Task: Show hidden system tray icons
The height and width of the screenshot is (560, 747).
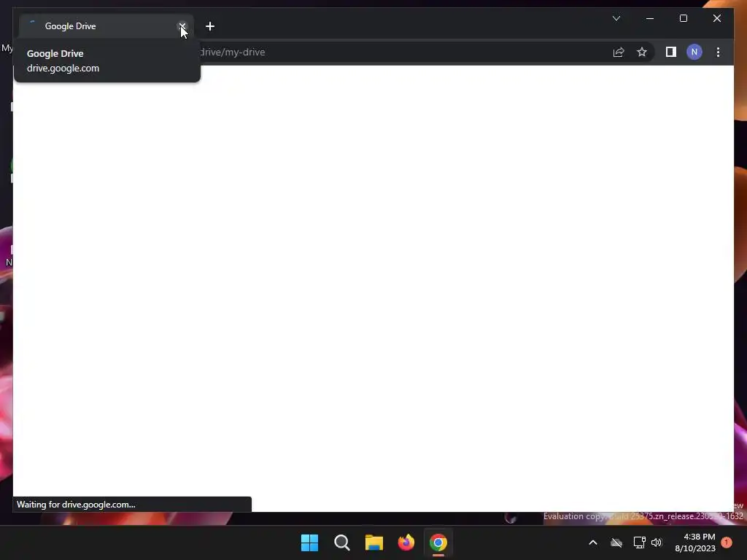Action: click(593, 542)
